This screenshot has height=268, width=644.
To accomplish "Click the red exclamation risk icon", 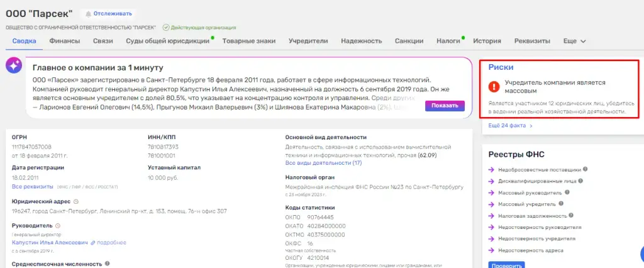I will coord(494,86).
